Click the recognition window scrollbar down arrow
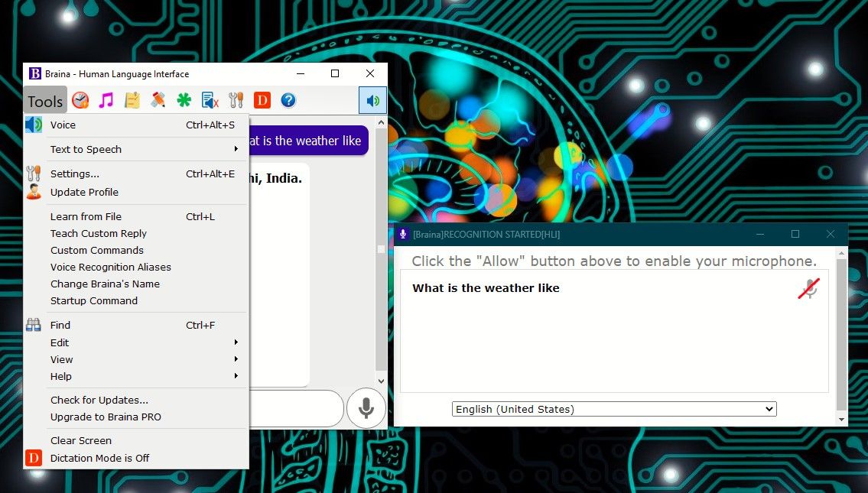This screenshot has width=868, height=493. [841, 420]
